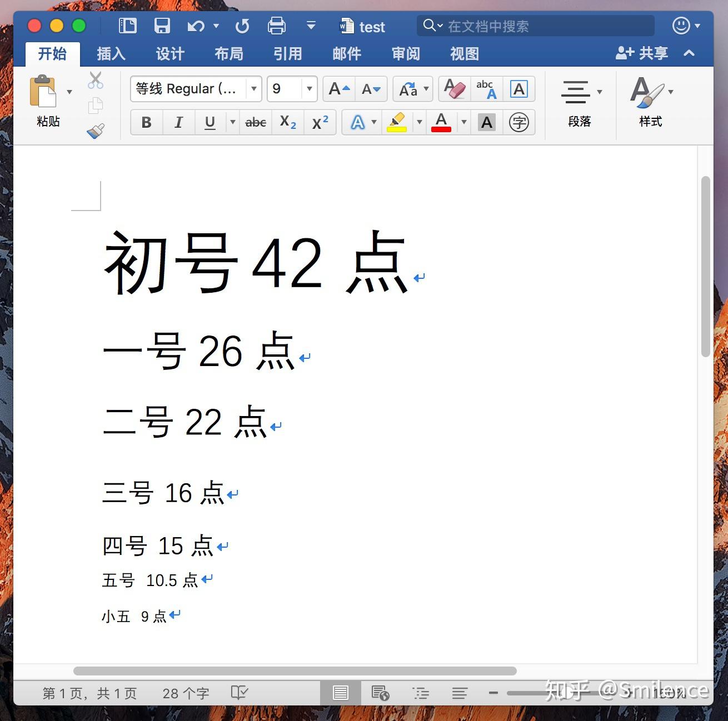728x721 pixels.
Task: Click the text line 初号 42 点
Action: tap(256, 263)
